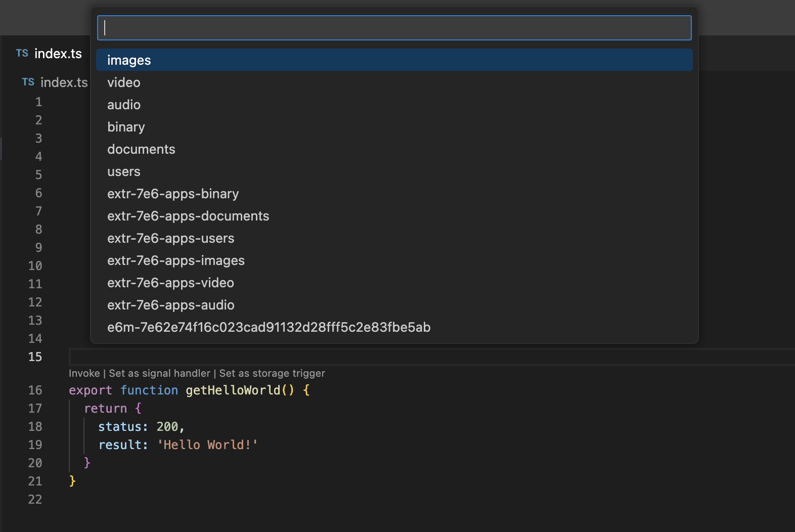Select the e6m-7e62e74f16c023 hash entry

click(269, 327)
